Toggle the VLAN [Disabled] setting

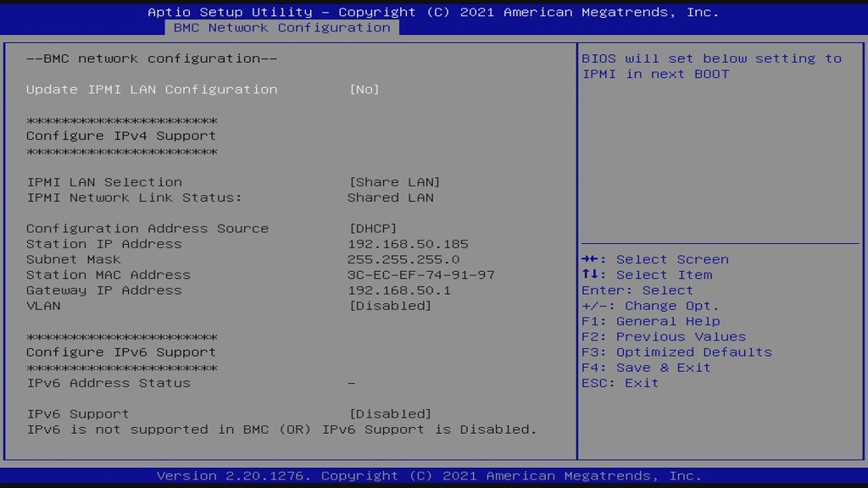point(390,305)
